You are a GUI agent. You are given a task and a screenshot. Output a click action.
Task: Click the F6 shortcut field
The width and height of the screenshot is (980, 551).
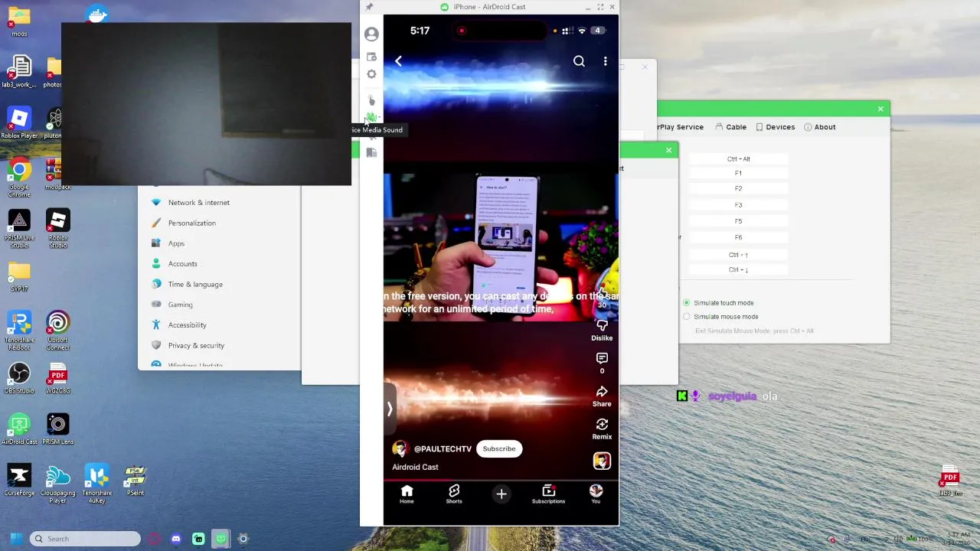click(x=738, y=238)
